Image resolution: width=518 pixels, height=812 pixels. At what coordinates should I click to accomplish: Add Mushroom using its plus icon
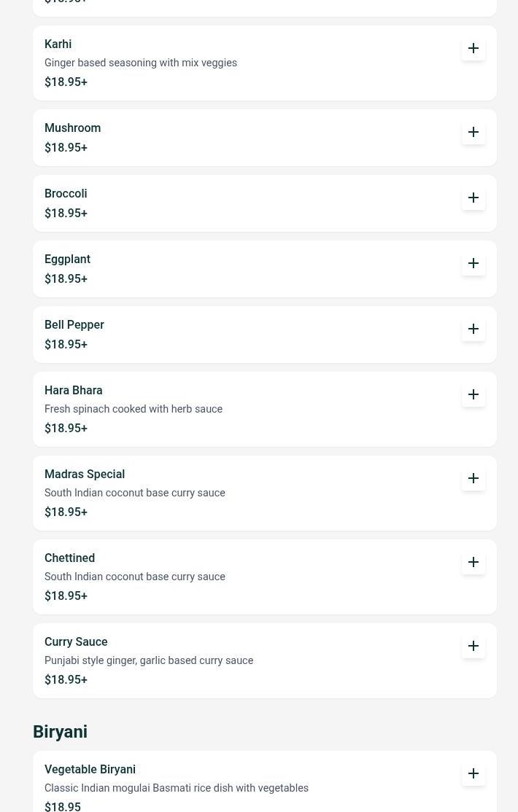pos(473,132)
